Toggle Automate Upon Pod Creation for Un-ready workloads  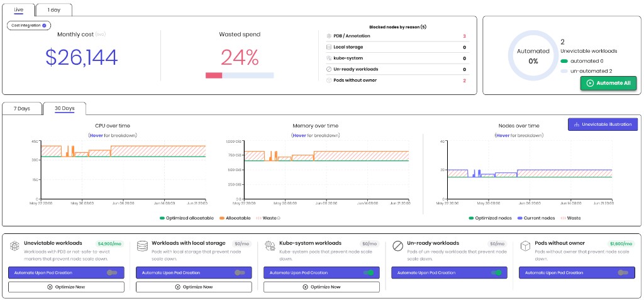click(x=496, y=272)
